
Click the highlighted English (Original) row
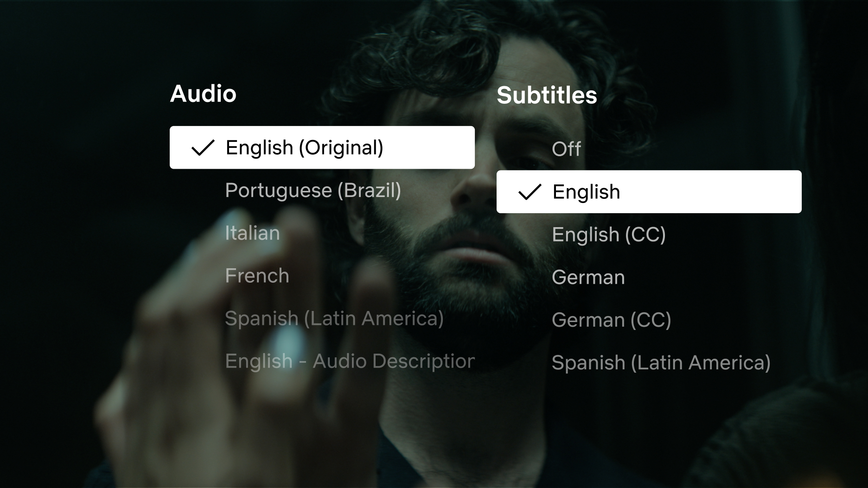pos(323,147)
